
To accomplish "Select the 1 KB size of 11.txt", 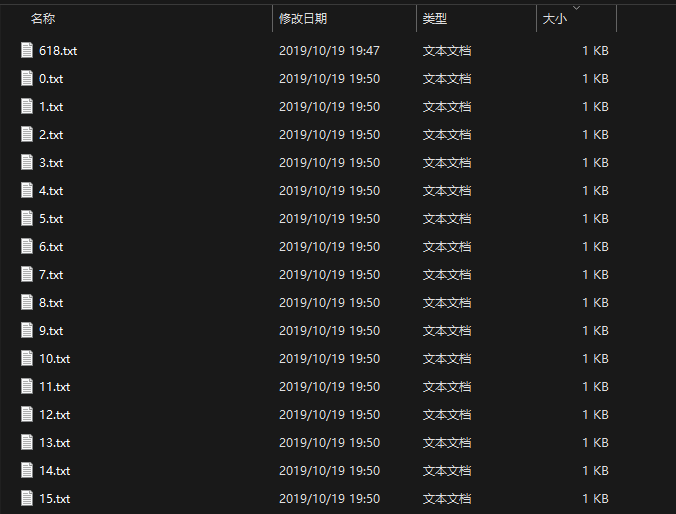I will (x=595, y=387).
